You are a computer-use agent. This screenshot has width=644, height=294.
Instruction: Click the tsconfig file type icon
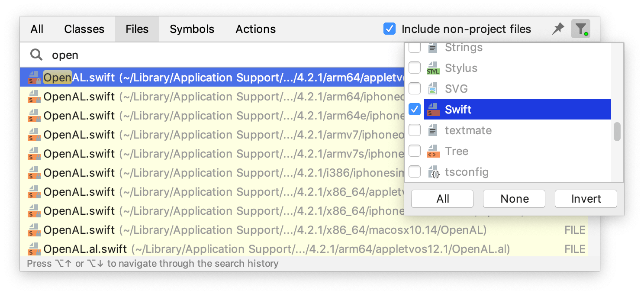pyautogui.click(x=434, y=172)
